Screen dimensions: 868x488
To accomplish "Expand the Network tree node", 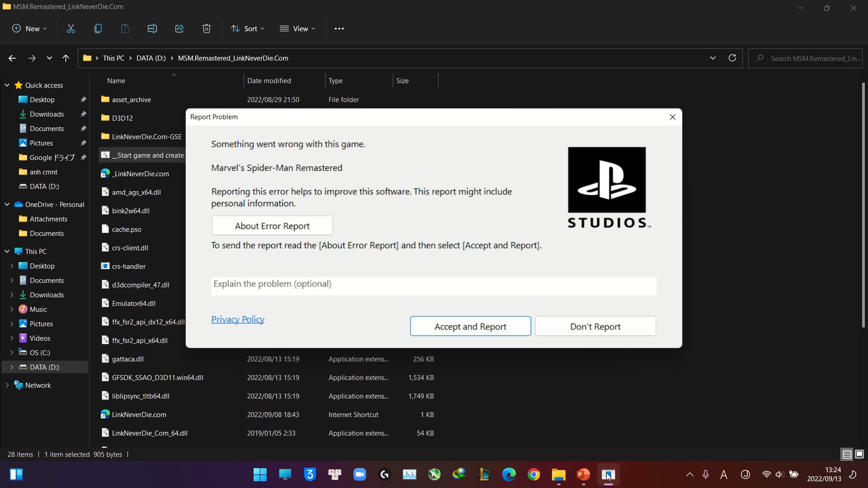I will [7, 385].
